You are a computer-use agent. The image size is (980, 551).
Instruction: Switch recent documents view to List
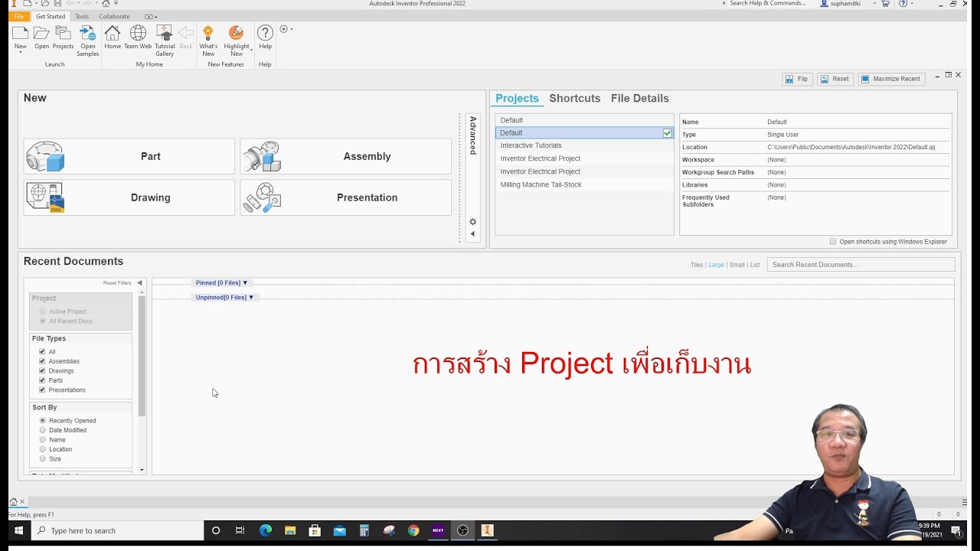(x=755, y=265)
